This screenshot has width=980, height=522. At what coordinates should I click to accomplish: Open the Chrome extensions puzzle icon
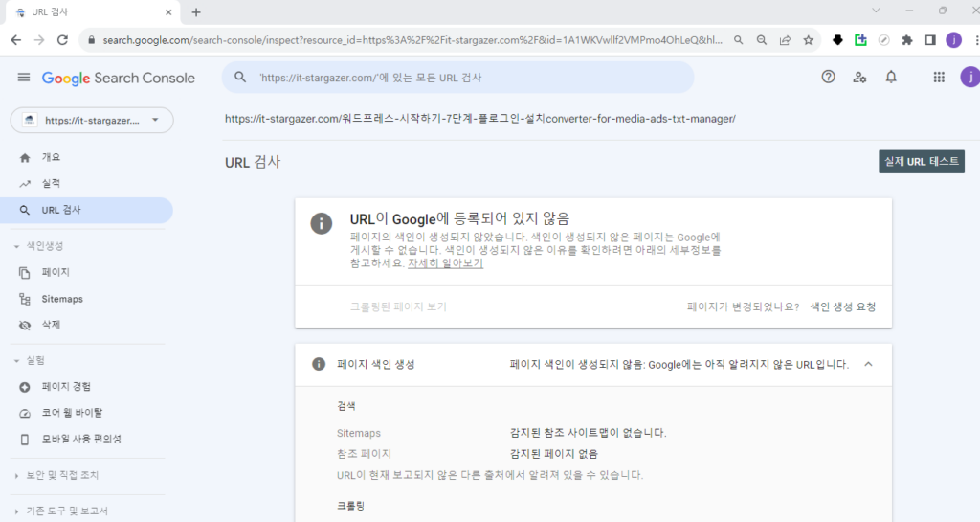pyautogui.click(x=907, y=40)
